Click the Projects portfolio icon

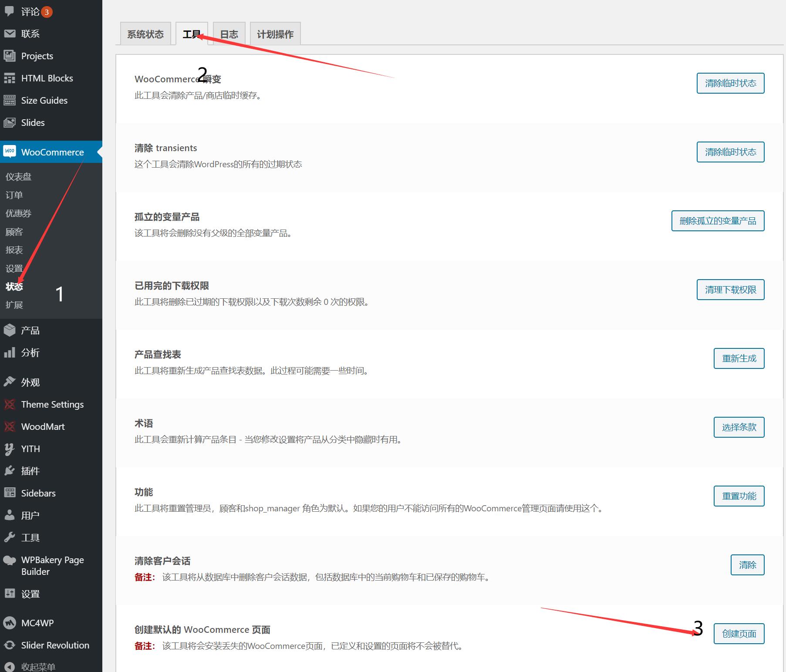[x=9, y=56]
